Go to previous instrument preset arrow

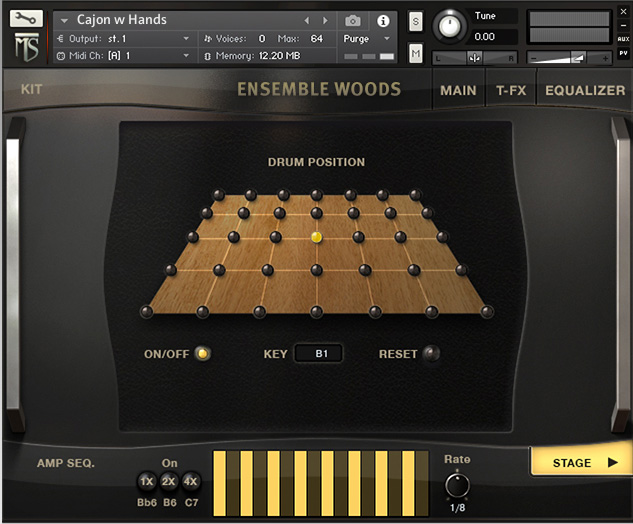pos(307,20)
